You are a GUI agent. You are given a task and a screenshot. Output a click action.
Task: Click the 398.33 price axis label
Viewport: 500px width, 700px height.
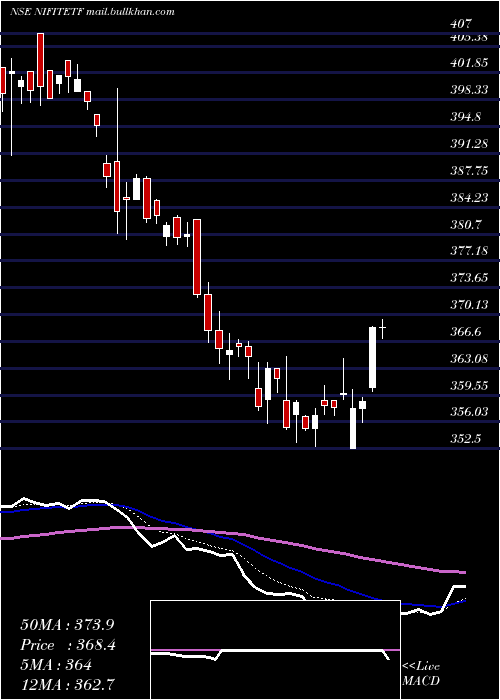pyautogui.click(x=469, y=90)
